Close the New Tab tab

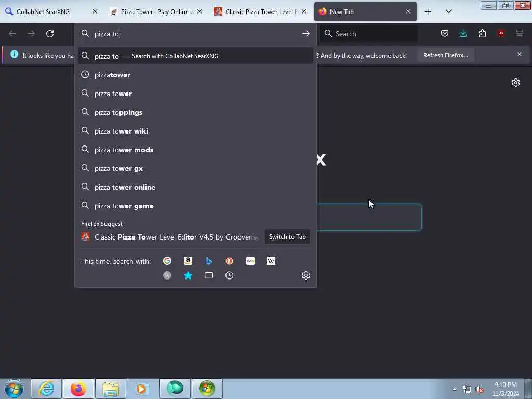click(x=408, y=12)
